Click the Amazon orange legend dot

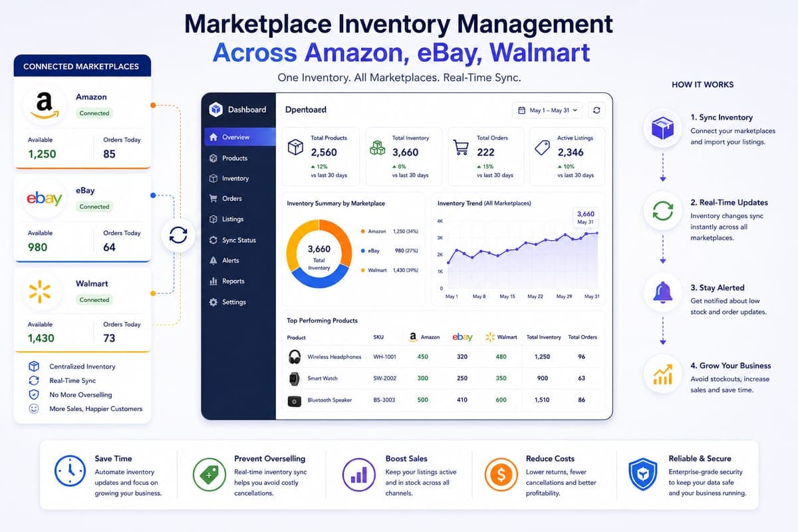click(x=362, y=231)
